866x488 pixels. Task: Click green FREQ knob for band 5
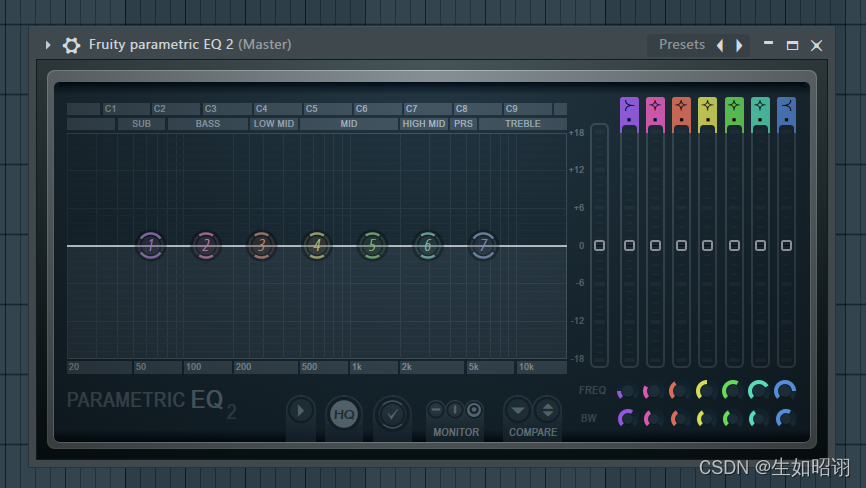[x=732, y=390]
